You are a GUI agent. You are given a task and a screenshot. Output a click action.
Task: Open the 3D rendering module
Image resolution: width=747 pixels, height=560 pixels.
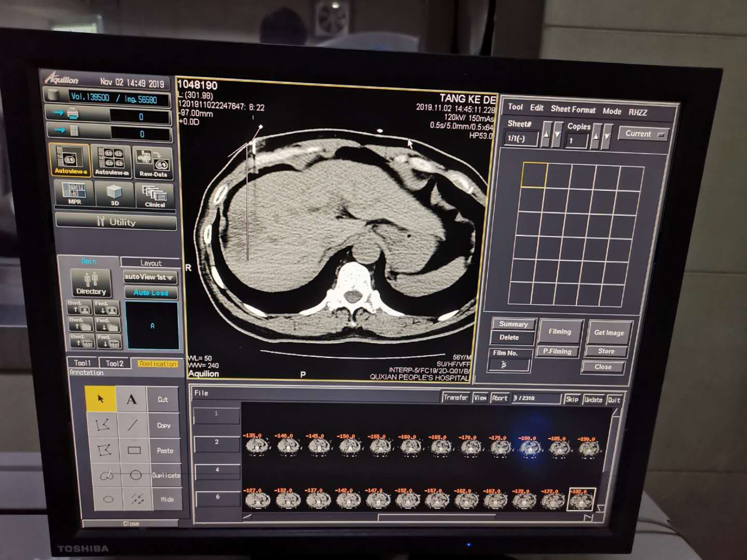pyautogui.click(x=115, y=194)
